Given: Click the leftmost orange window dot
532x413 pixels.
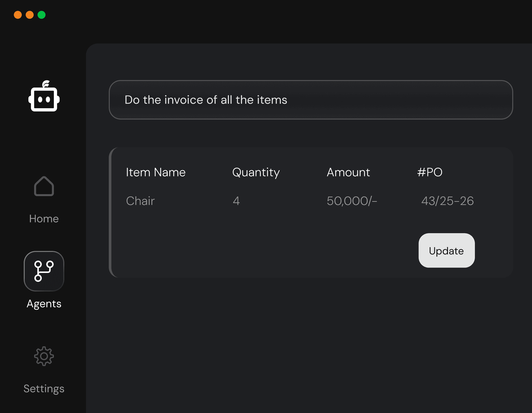Looking at the screenshot, I should [18, 15].
